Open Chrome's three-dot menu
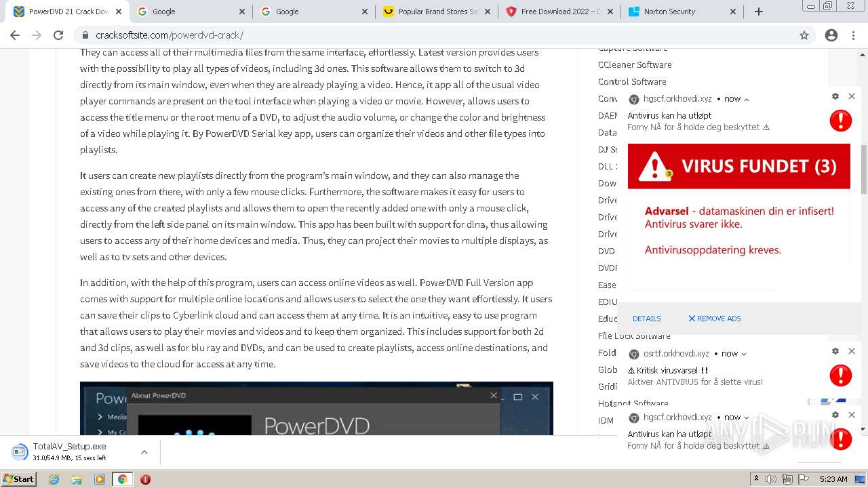This screenshot has width=868, height=488. click(x=853, y=35)
